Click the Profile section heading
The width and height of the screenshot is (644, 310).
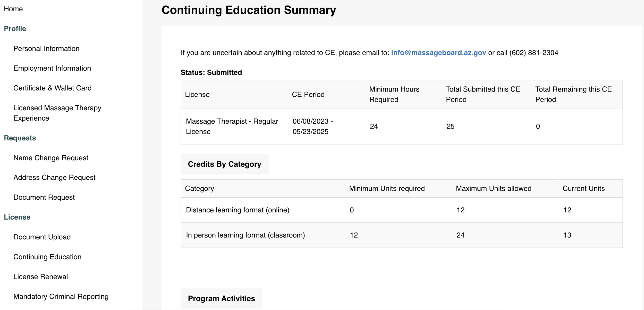tap(15, 29)
